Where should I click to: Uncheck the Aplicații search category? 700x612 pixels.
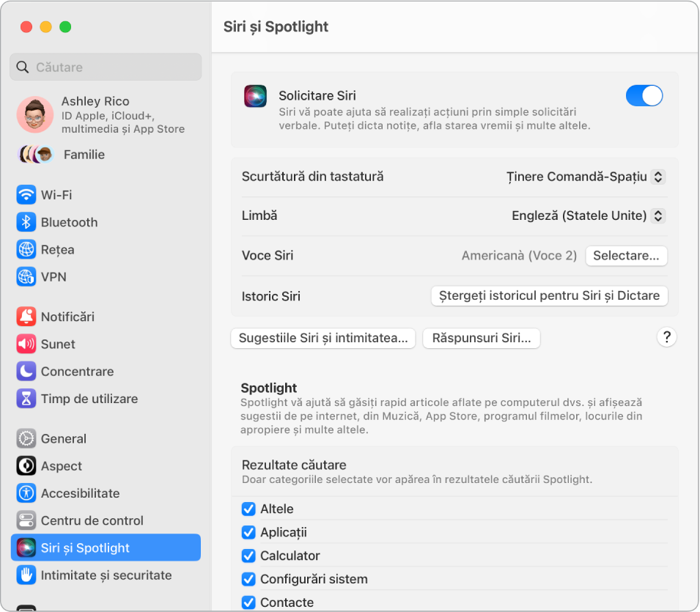click(x=248, y=532)
